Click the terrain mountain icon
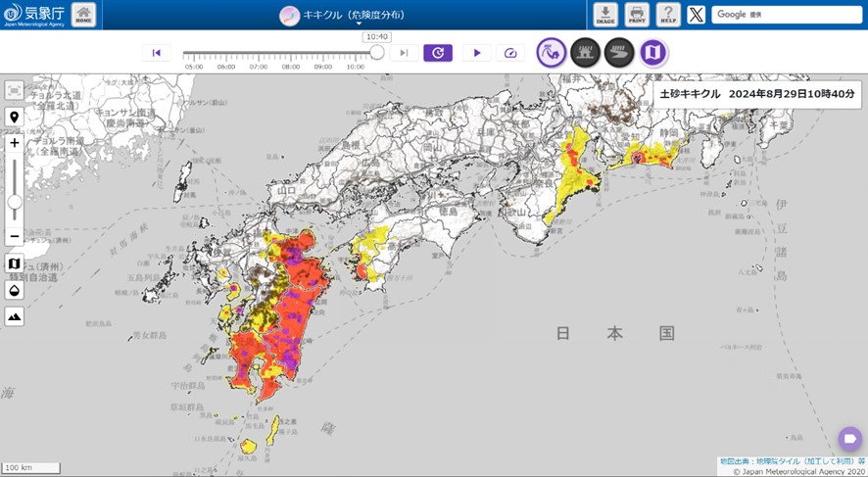Viewport: 868px width, 477px height. (15, 316)
